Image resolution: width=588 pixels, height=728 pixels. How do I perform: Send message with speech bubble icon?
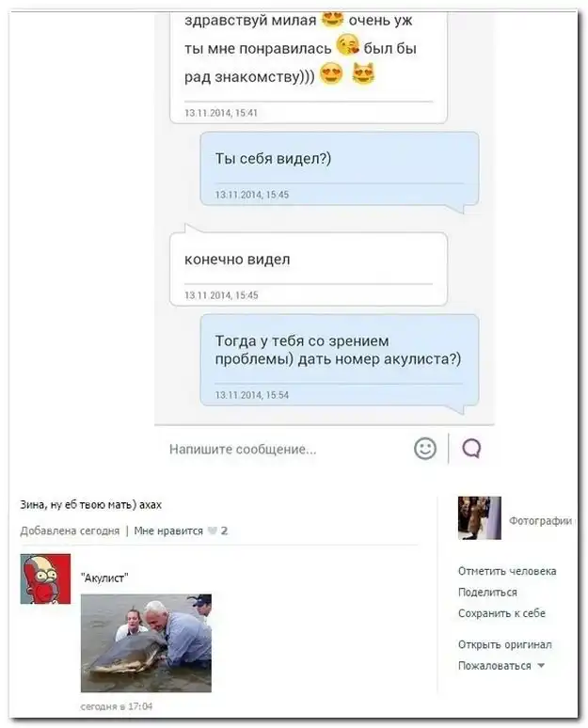tap(471, 449)
